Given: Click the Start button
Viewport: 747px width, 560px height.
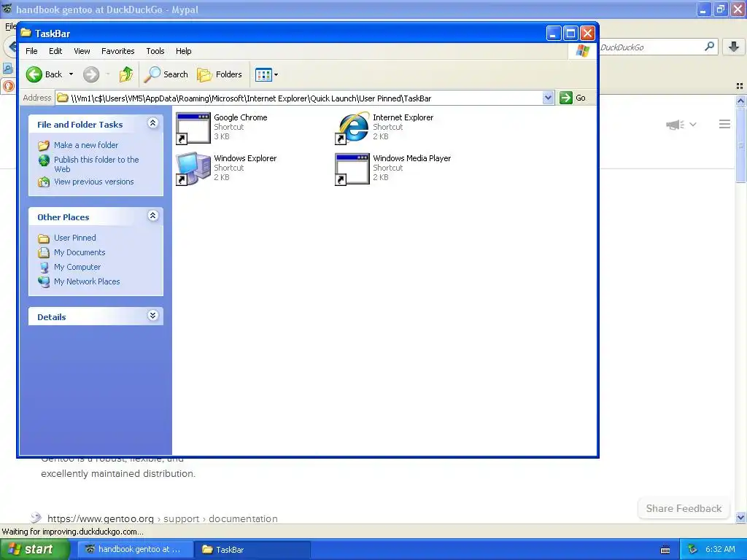Looking at the screenshot, I should 34,550.
